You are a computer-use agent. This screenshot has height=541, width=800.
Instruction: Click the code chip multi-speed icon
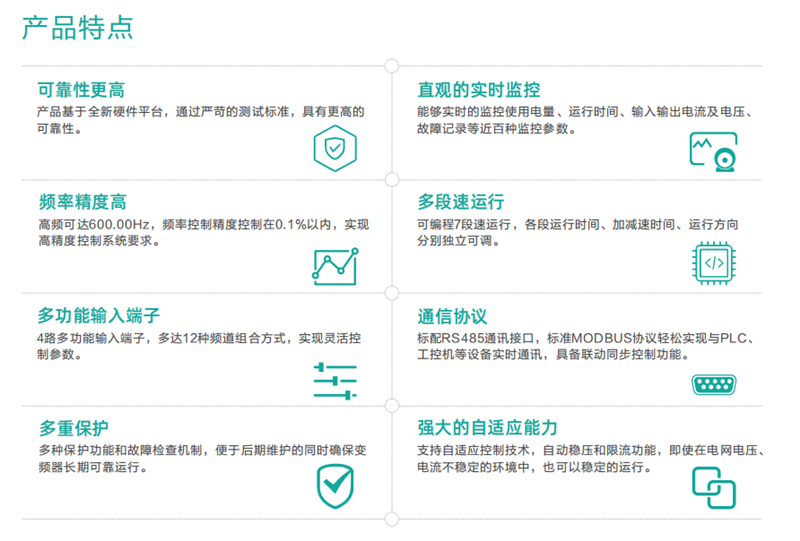713,264
